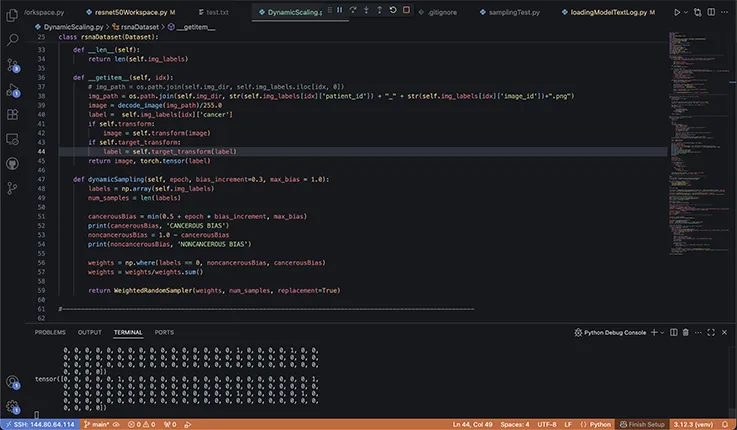737x430 pixels.
Task: Click the forwarded ports status counter
Action: click(x=170, y=424)
